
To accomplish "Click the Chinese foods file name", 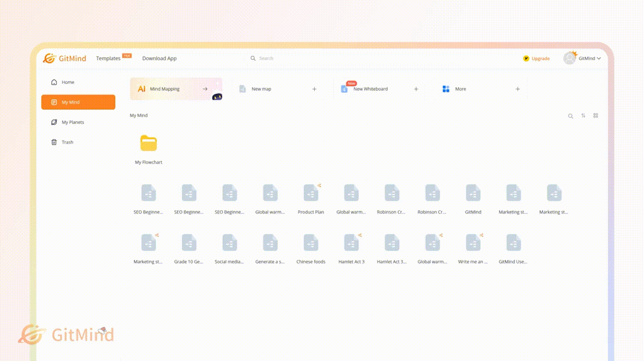I will (x=311, y=262).
